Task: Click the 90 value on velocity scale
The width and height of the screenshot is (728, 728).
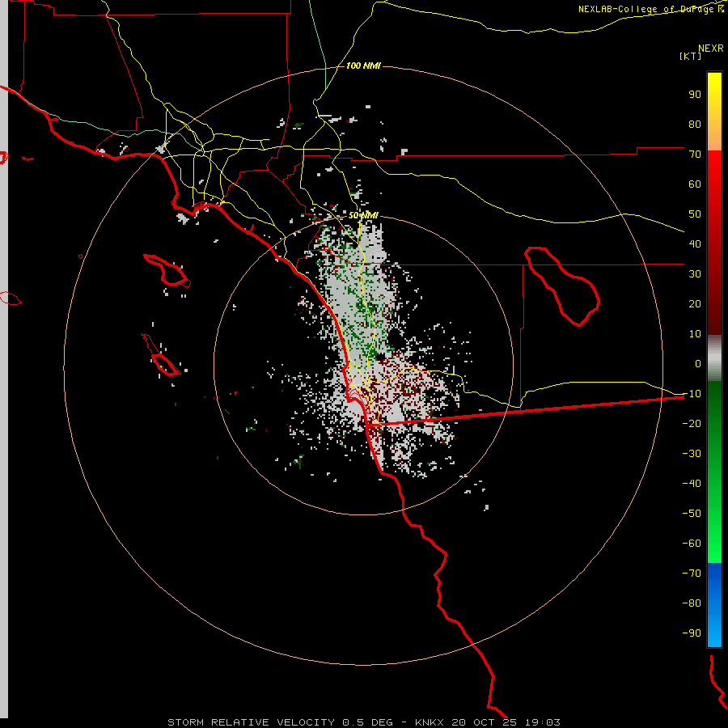Action: click(695, 95)
